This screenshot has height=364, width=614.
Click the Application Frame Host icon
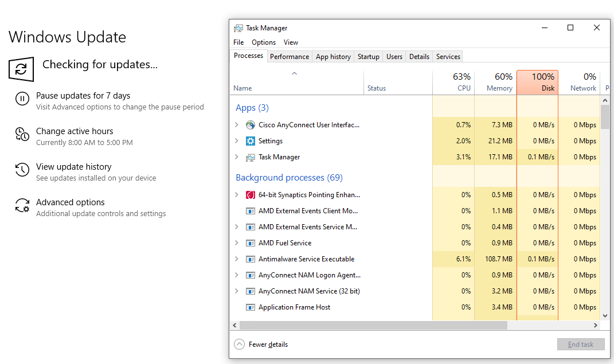(x=250, y=307)
